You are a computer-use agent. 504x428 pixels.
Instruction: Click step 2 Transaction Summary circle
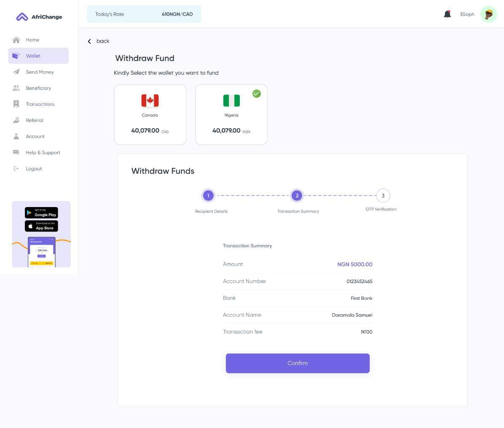coord(297,196)
